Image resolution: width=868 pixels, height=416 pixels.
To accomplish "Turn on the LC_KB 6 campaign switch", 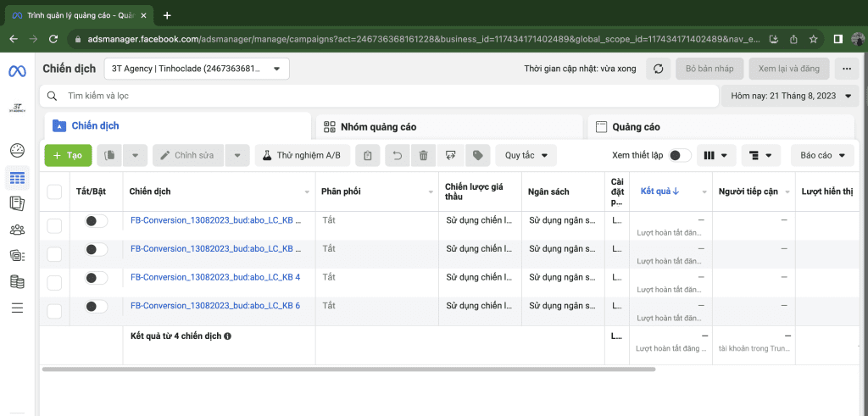I will 96,306.
